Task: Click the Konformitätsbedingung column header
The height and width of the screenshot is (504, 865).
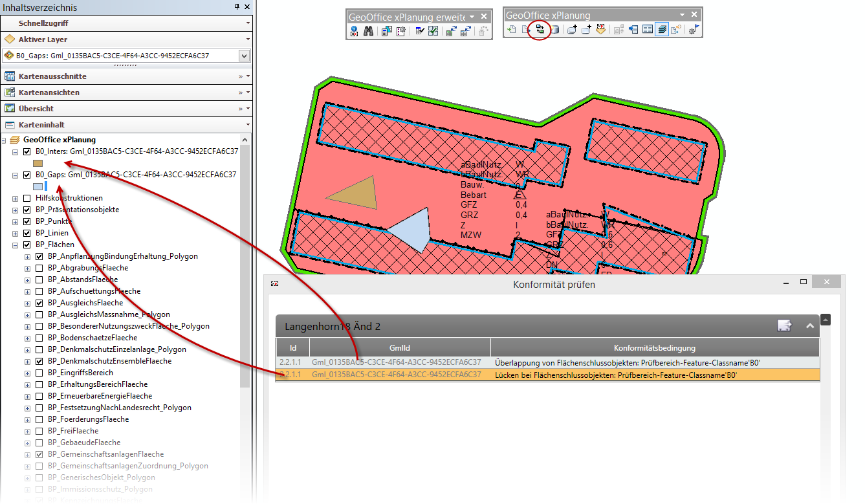Action: click(x=654, y=347)
